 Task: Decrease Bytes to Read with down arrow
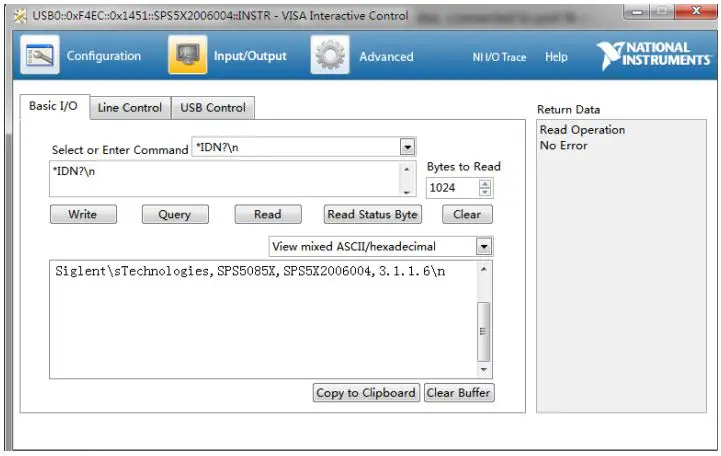(485, 192)
